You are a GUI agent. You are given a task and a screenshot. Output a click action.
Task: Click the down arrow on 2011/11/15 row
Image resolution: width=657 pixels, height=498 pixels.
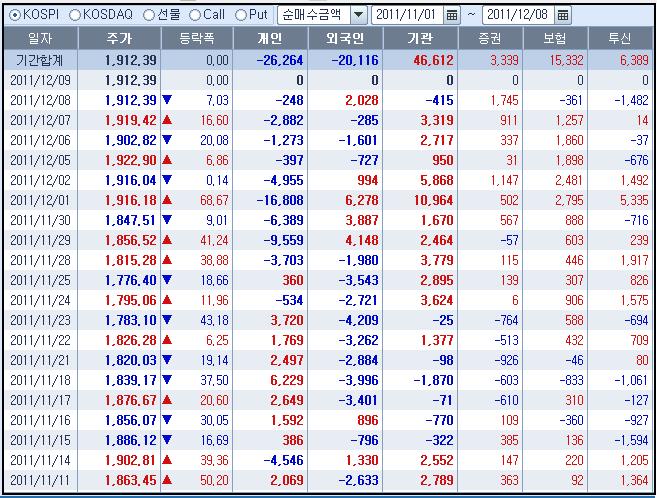(167, 440)
